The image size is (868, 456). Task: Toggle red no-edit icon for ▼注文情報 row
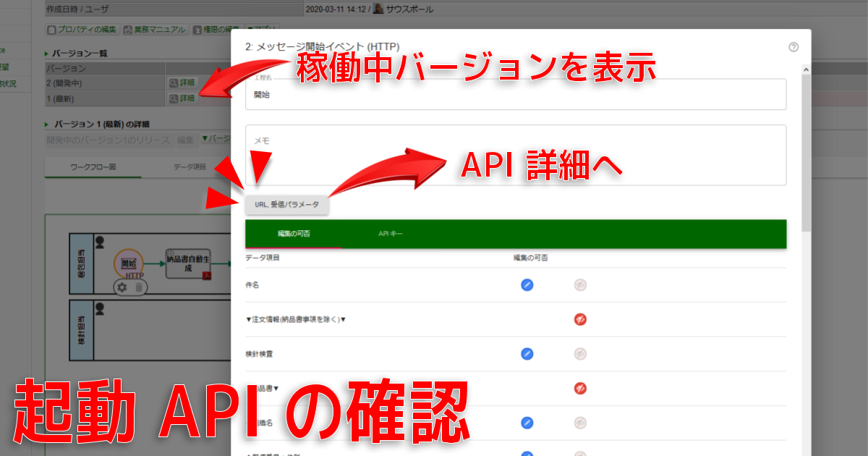pyautogui.click(x=579, y=319)
